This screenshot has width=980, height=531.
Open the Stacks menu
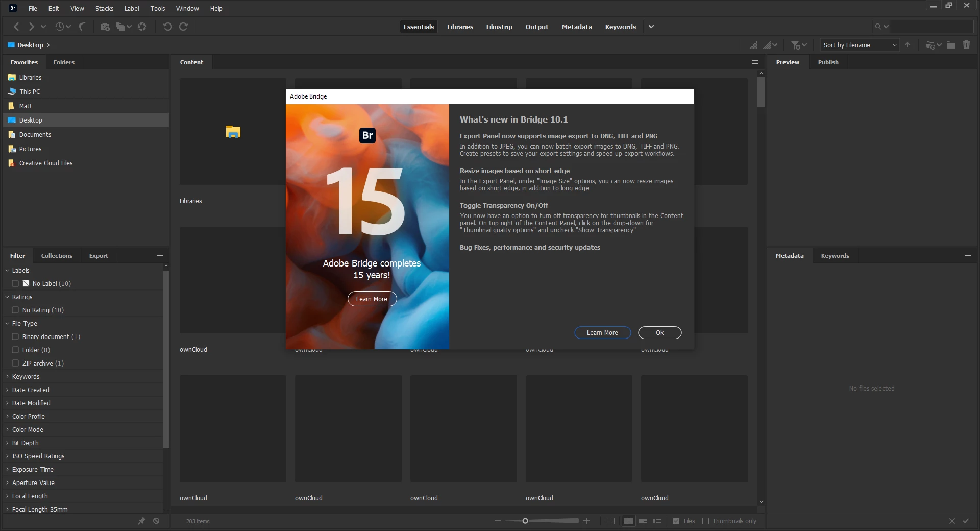104,8
